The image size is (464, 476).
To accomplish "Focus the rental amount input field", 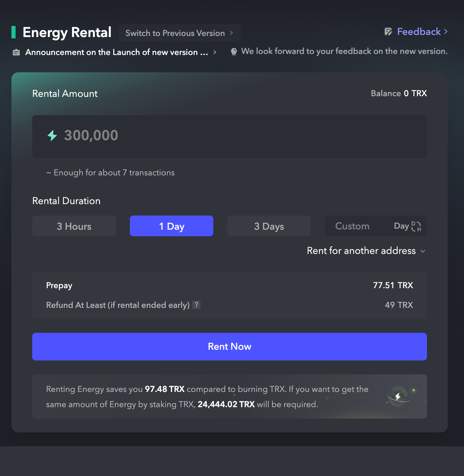I will [230, 137].
